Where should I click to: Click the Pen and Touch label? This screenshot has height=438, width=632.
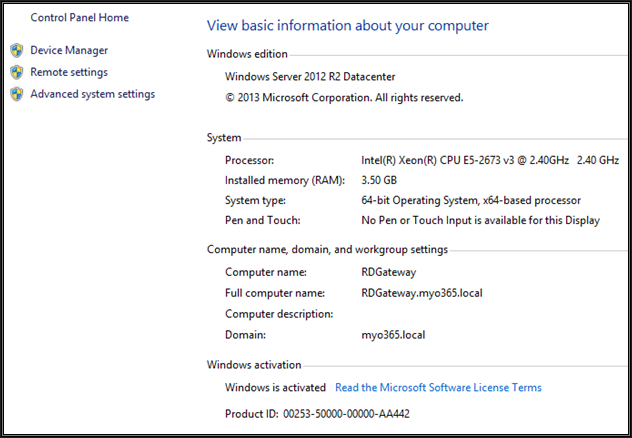coord(262,220)
